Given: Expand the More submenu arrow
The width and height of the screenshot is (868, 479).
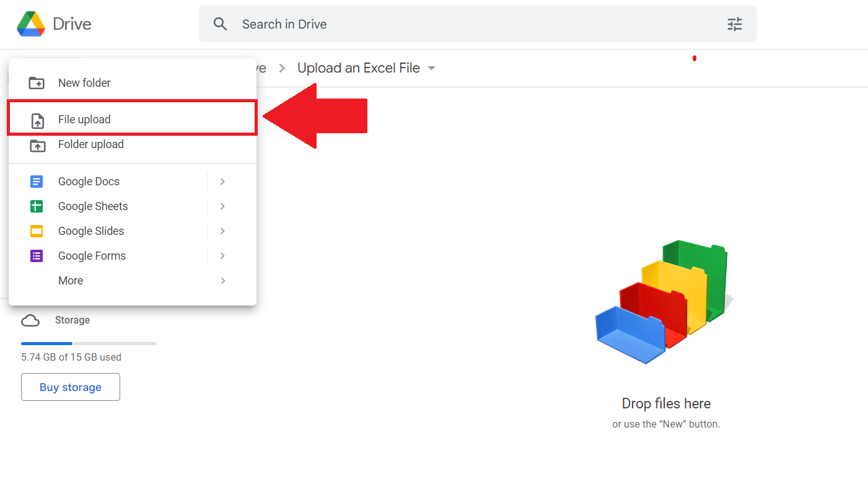Looking at the screenshot, I should [x=222, y=281].
